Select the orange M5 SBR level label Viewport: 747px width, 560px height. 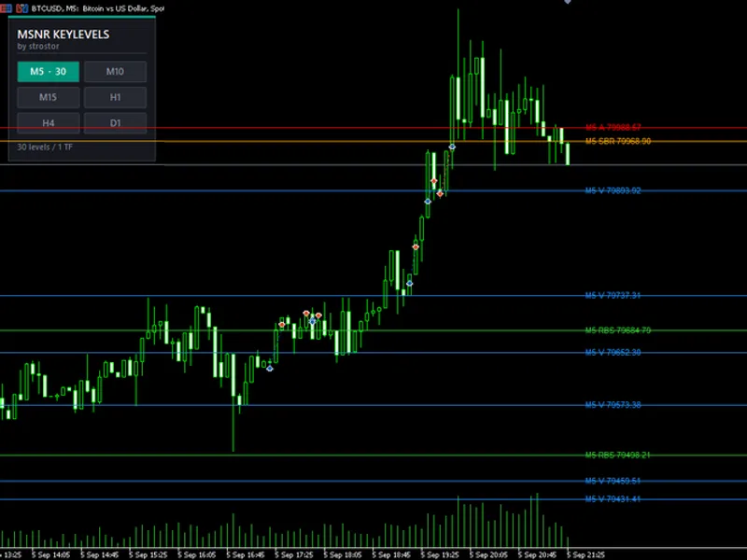pos(618,141)
